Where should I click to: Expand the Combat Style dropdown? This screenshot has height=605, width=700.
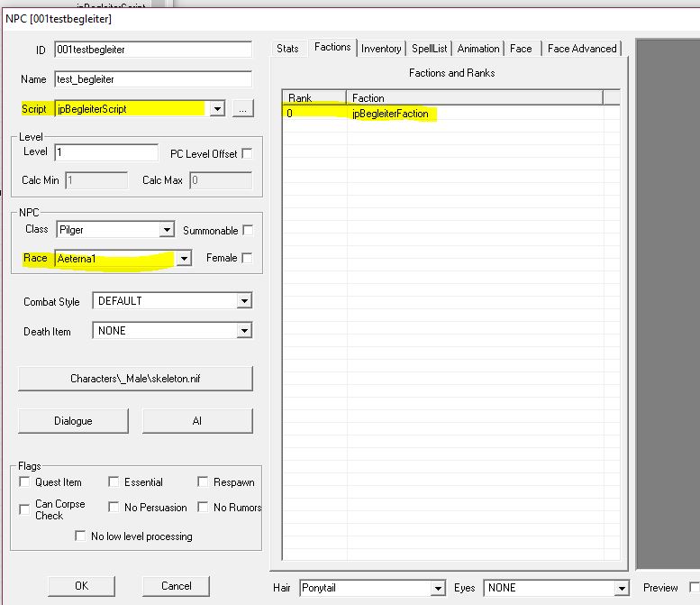pyautogui.click(x=244, y=301)
